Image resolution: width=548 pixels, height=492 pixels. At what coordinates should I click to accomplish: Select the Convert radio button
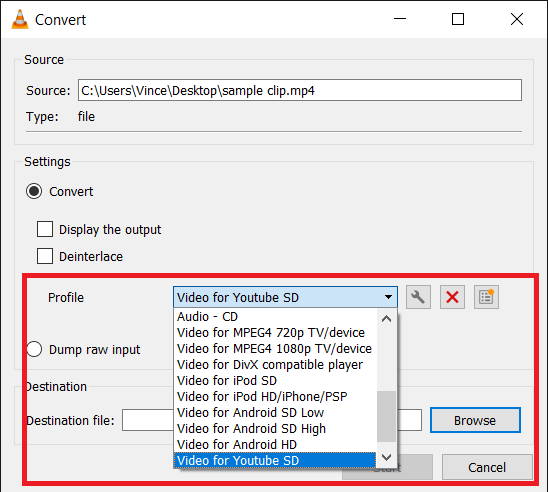pyautogui.click(x=34, y=191)
